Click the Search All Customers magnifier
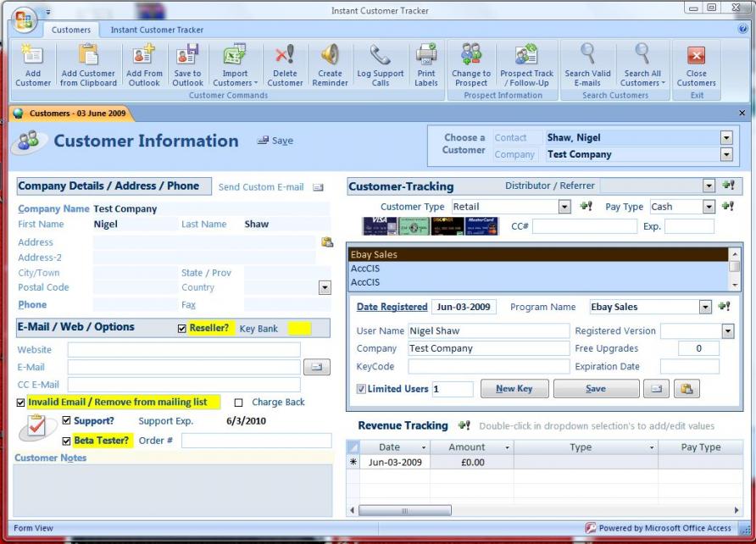The width and height of the screenshot is (756, 544). 642,54
